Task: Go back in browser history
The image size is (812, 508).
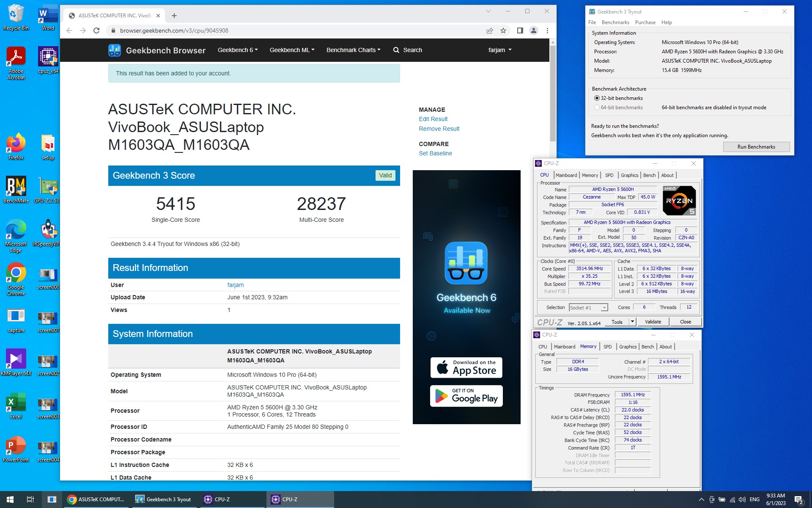Action: 69,30
